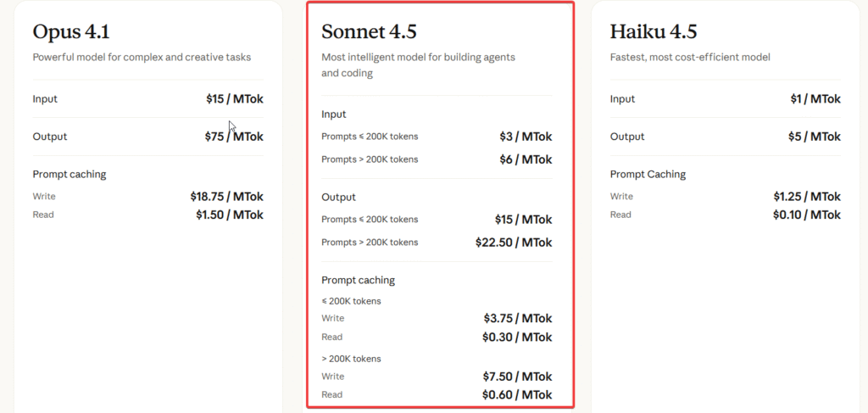
Task: Select Opus 4.1 output price $75 / MTok
Action: tap(234, 137)
